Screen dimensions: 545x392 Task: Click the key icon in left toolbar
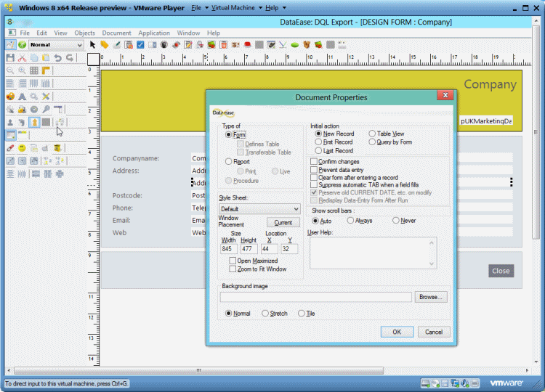pyautogui.click(x=46, y=110)
